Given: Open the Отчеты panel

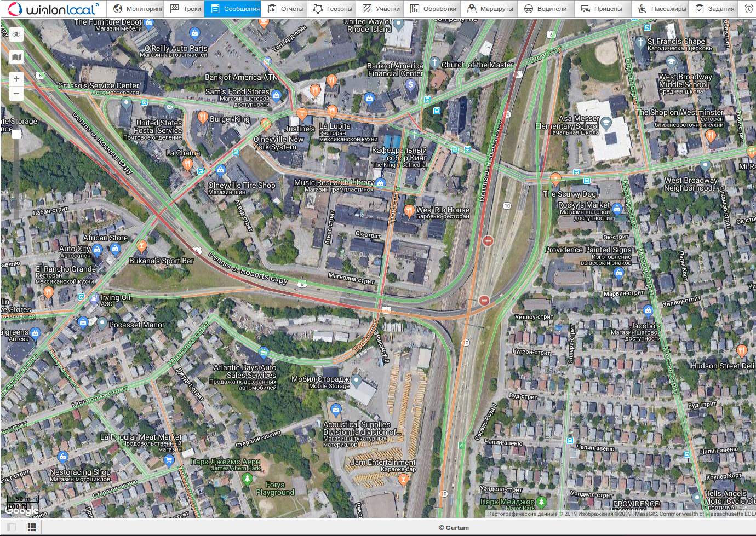Looking at the screenshot, I should 285,9.
